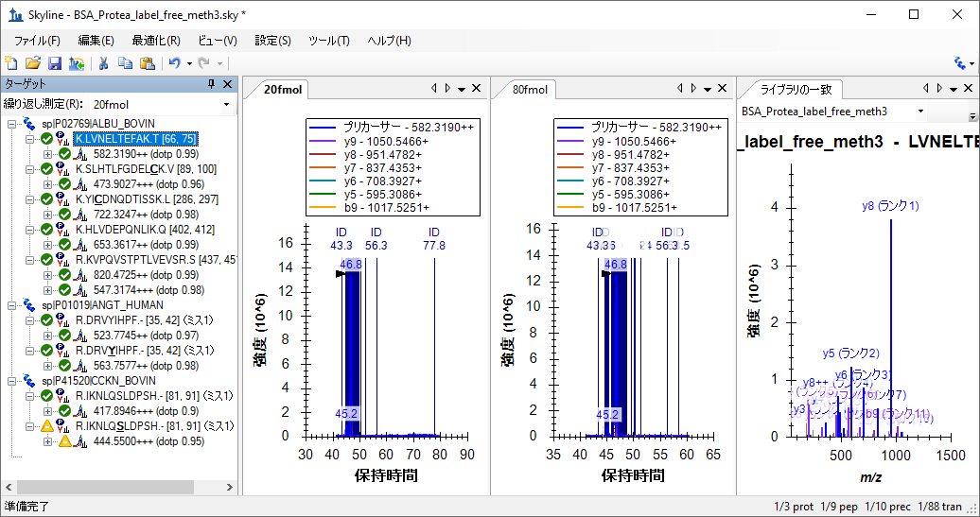The width and height of the screenshot is (980, 517).
Task: Collapse the sp|P41520|CCKN_BOVIN protein node
Action: 11,381
